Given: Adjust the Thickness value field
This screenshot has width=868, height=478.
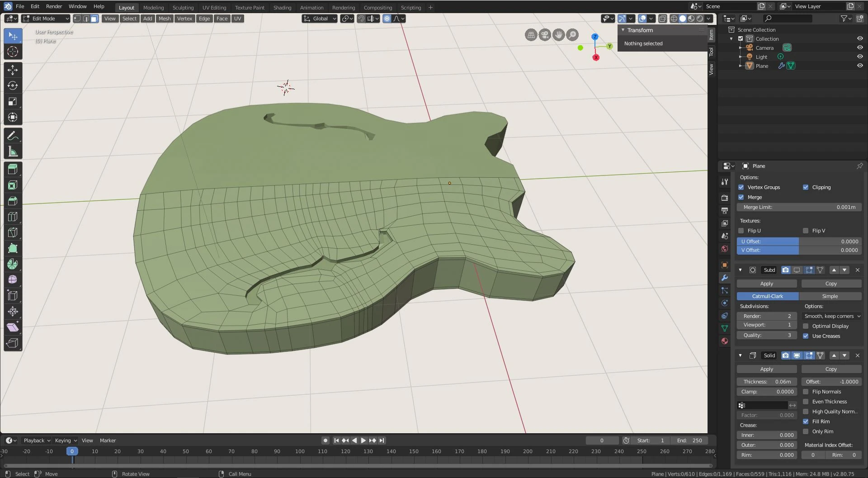Looking at the screenshot, I should [767, 382].
